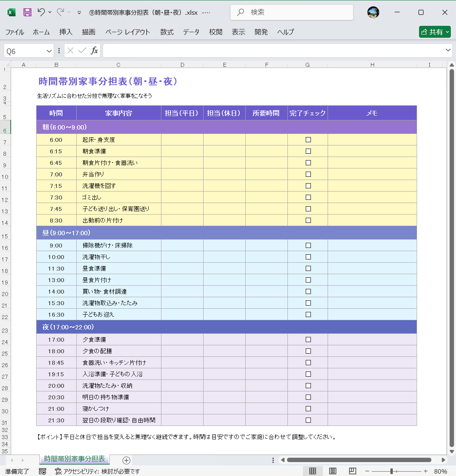Click previous sheet navigation arrow
Screen dimensions: 456x476
pos(12,460)
